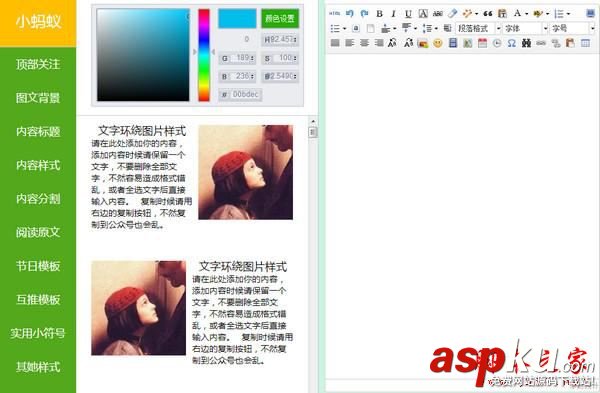Click the H hue value stepper field
600x393 pixels.
tap(280, 39)
